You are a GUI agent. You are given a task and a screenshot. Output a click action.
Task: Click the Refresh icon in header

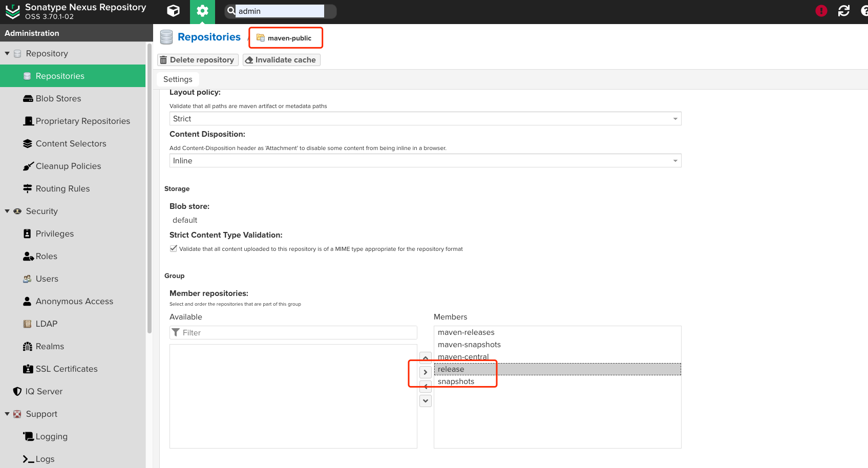(x=844, y=11)
